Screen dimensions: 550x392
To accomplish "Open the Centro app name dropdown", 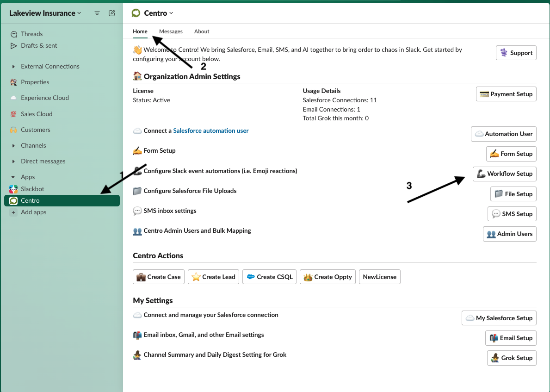I will [x=159, y=13].
